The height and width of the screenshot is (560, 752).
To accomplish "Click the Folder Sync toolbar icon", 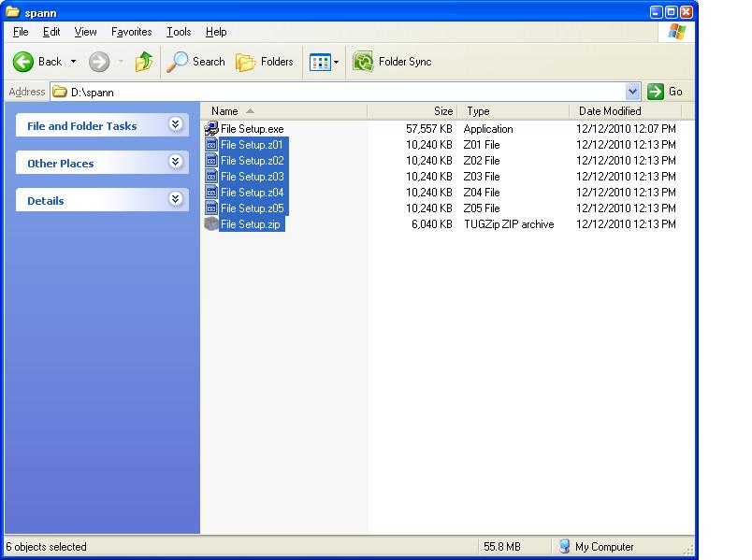I will tap(363, 62).
